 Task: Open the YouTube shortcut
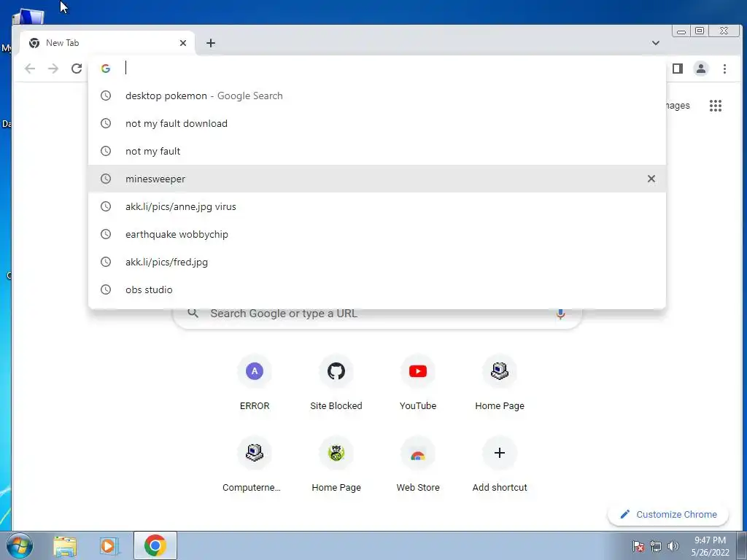418,383
